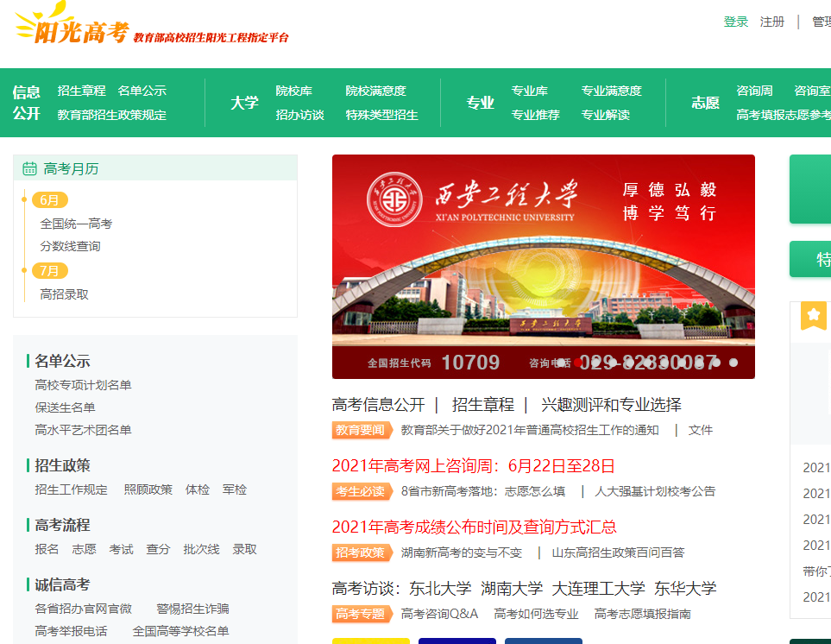The image size is (831, 644).
Task: Open 咨询周 in navigation bar
Action: point(754,91)
